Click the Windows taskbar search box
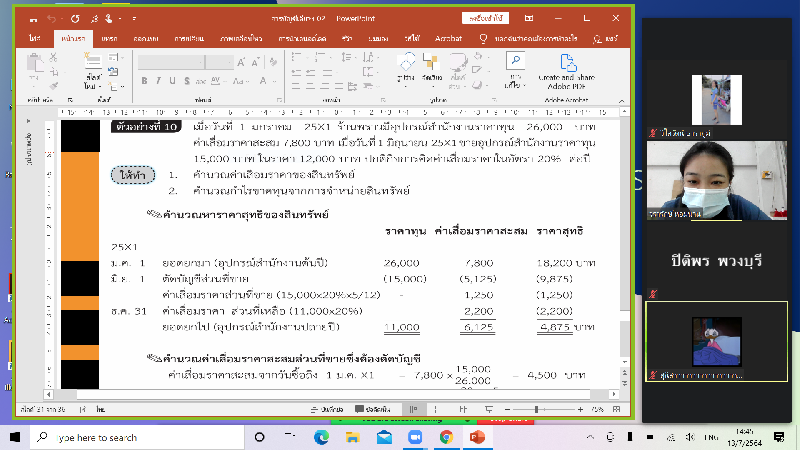 pos(120,437)
